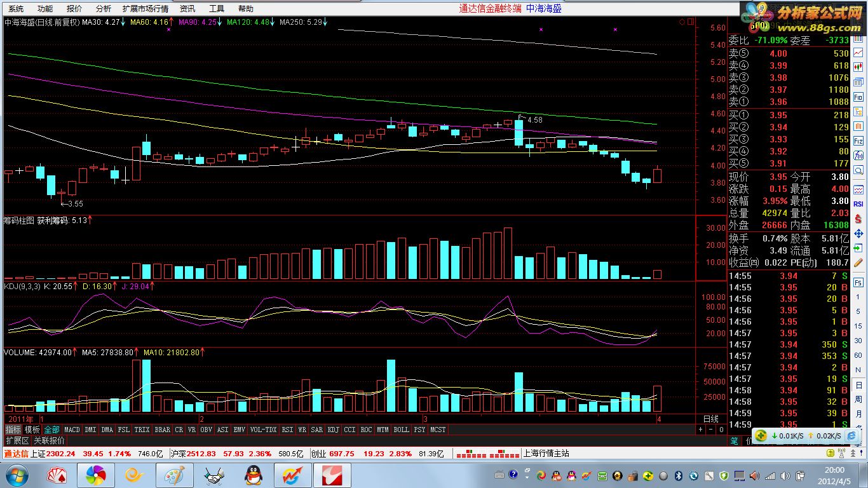Switch indicator to MACD
This screenshot has height=488, width=868.
coord(72,430)
